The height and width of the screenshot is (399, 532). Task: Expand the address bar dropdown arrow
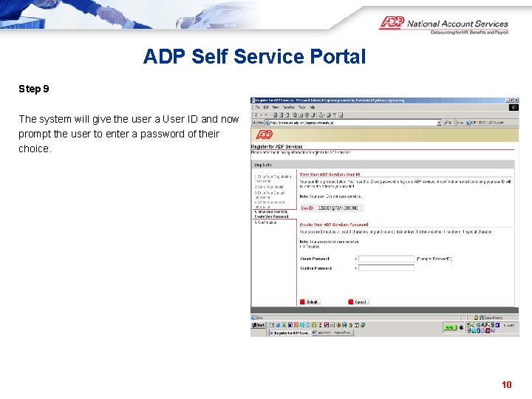[x=439, y=123]
